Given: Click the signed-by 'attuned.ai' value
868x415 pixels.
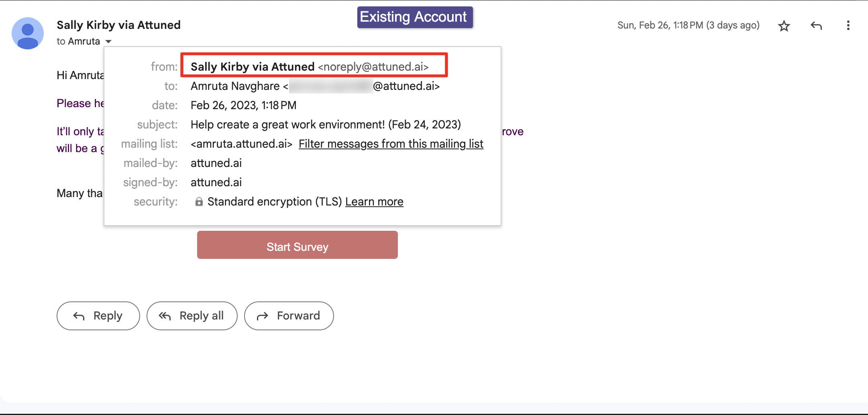Looking at the screenshot, I should click(x=216, y=182).
